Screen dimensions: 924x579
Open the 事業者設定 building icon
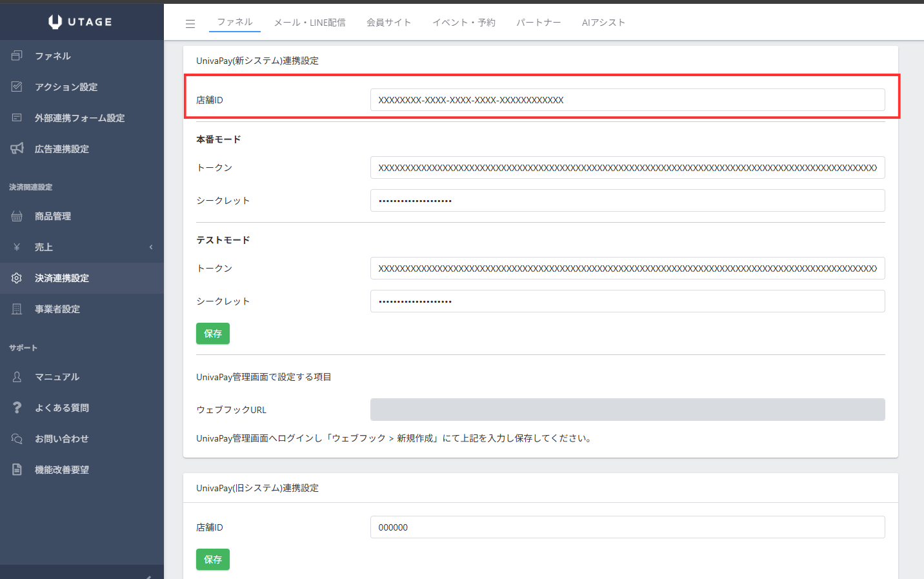click(x=17, y=309)
